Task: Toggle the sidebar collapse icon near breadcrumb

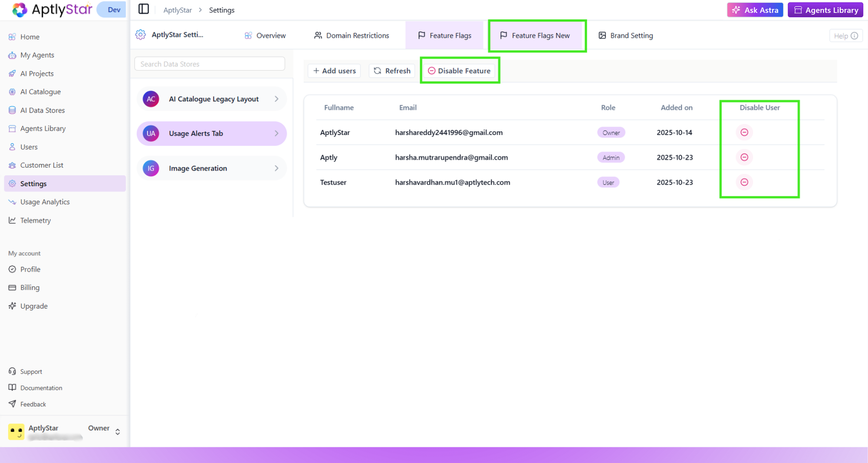Action: 143,9
